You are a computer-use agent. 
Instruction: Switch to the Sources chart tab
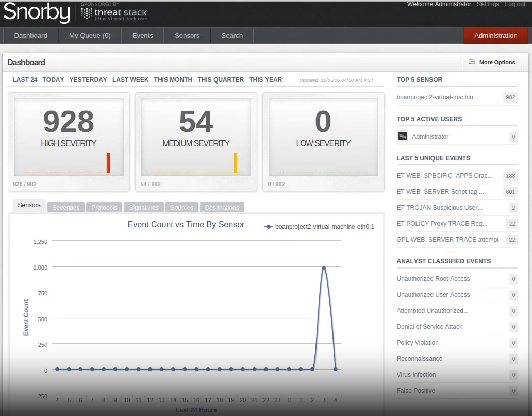point(181,207)
